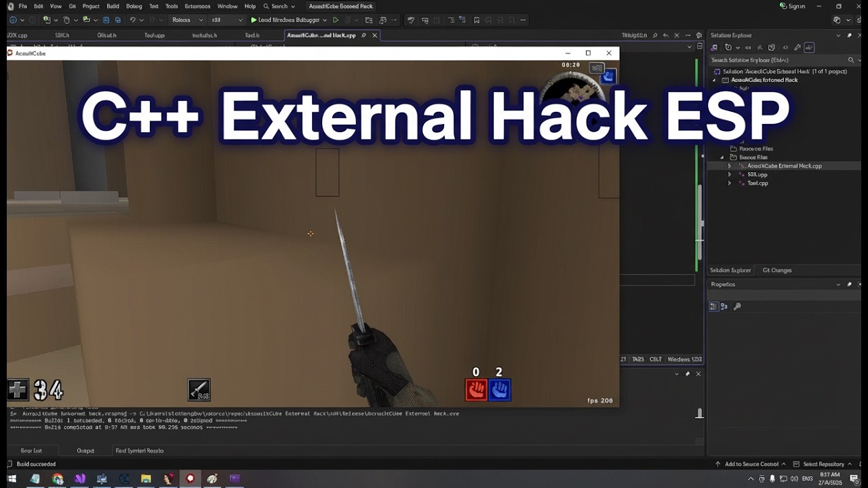Image resolution: width=868 pixels, height=488 pixels.
Task: Switch to the Error List tab
Action: 31,451
